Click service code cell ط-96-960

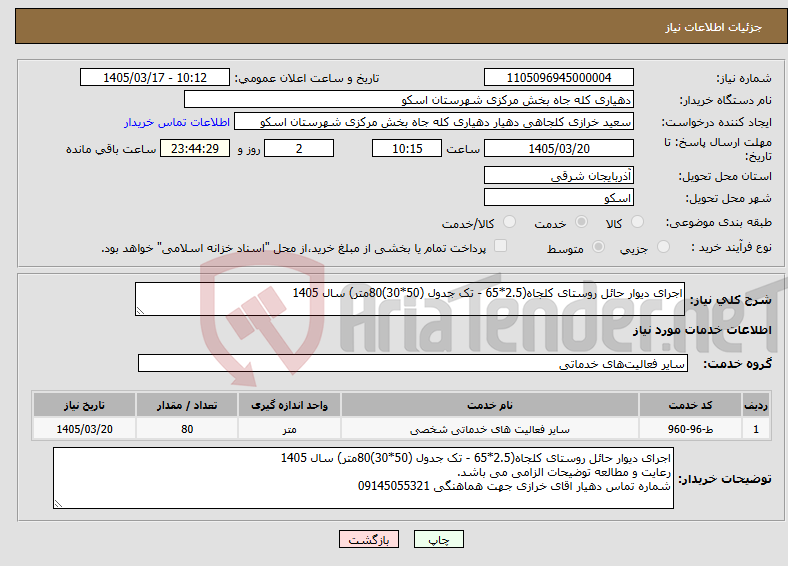(x=691, y=429)
